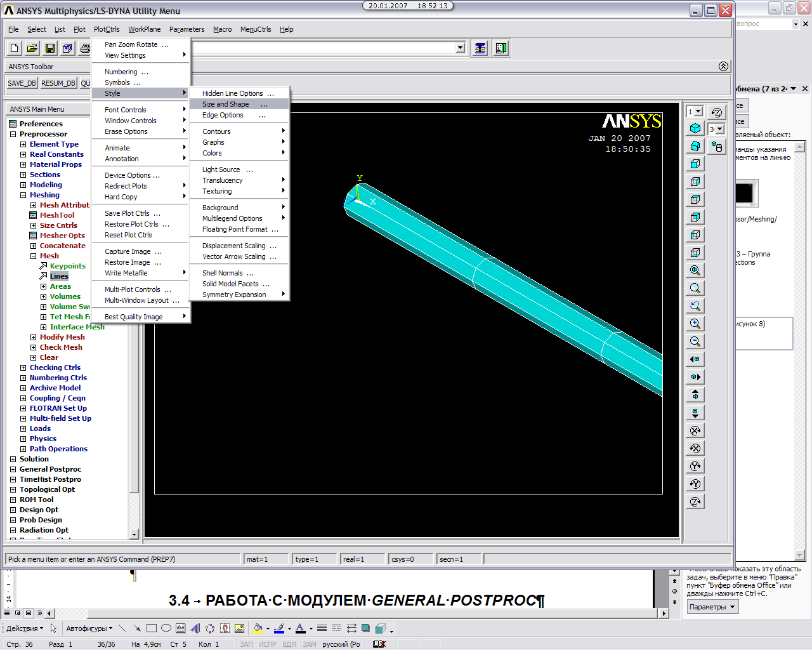The width and height of the screenshot is (812, 650).
Task: Select Capture Image menu entry
Action: point(140,251)
